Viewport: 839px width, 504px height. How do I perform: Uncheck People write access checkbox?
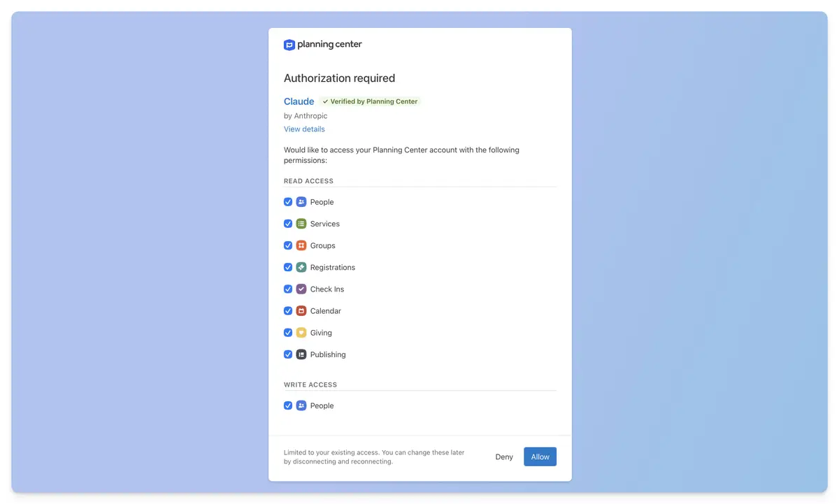288,405
